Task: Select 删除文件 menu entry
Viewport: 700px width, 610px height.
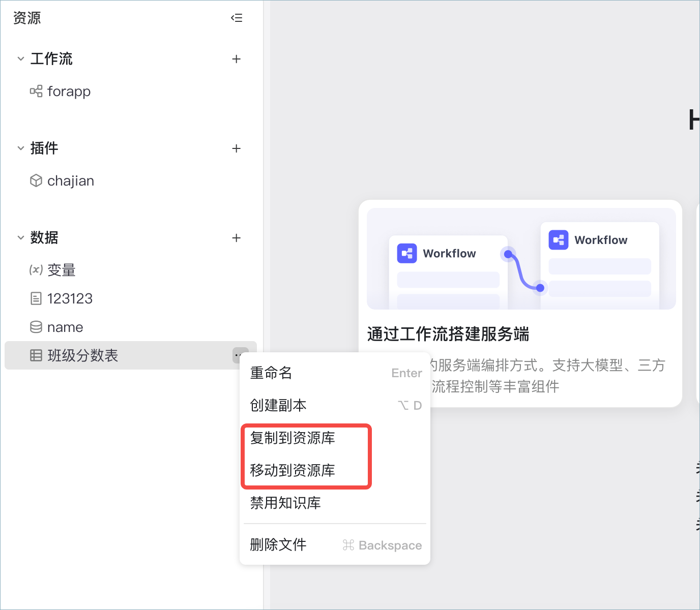Action: point(335,545)
